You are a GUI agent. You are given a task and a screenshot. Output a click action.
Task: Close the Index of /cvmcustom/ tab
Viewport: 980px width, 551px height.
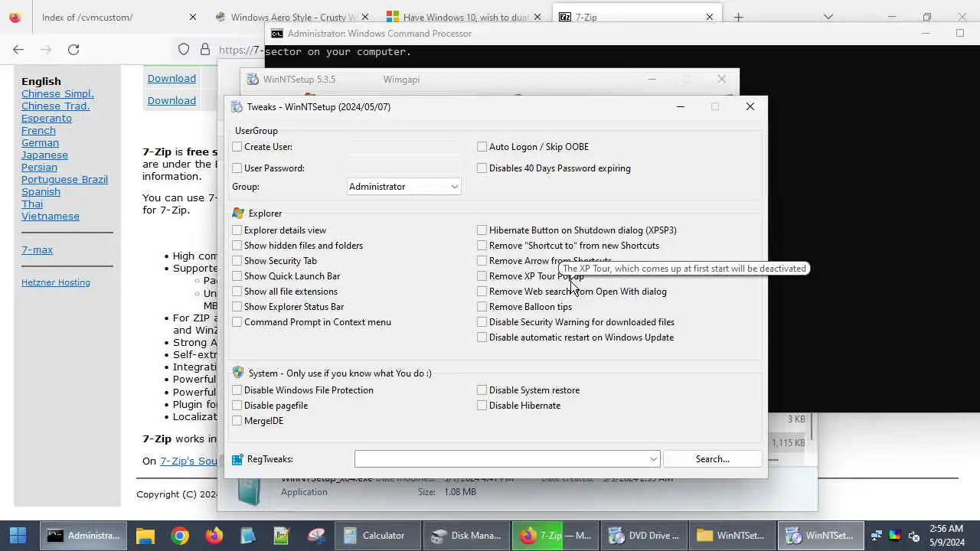coord(193,17)
